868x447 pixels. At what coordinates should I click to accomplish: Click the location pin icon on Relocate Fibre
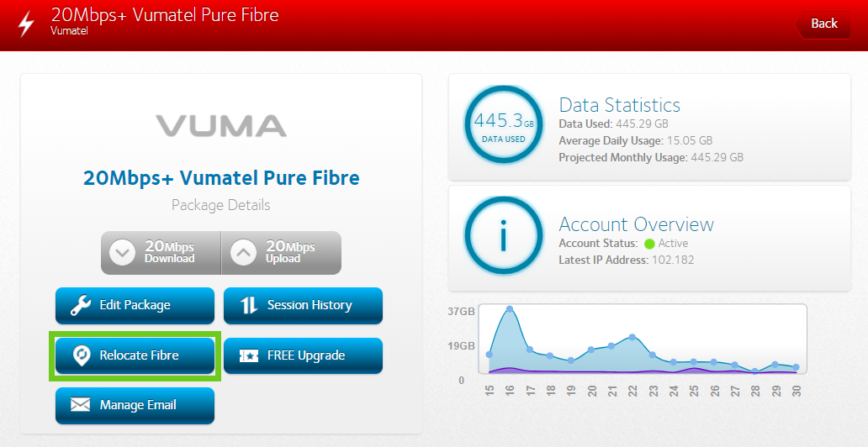click(81, 355)
